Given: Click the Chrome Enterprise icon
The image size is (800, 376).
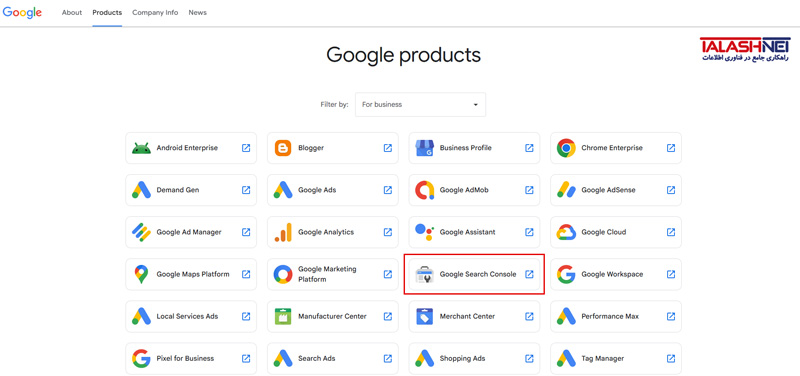Looking at the screenshot, I should (x=566, y=148).
